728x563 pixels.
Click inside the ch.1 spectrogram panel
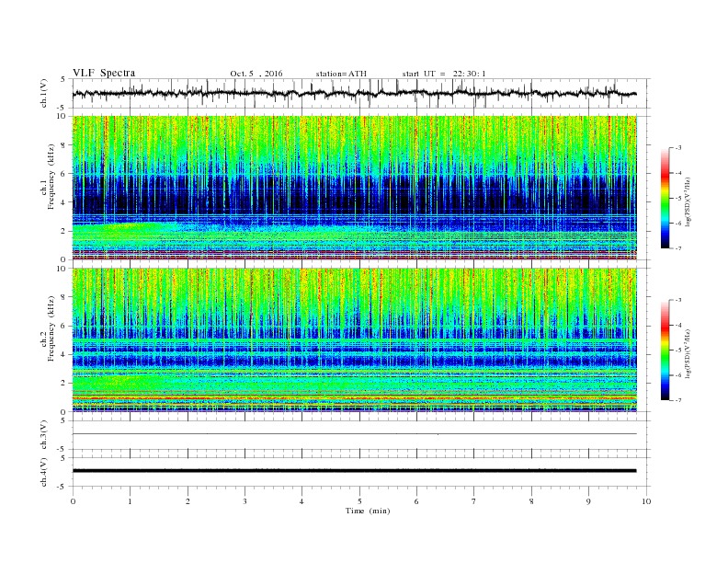click(354, 188)
